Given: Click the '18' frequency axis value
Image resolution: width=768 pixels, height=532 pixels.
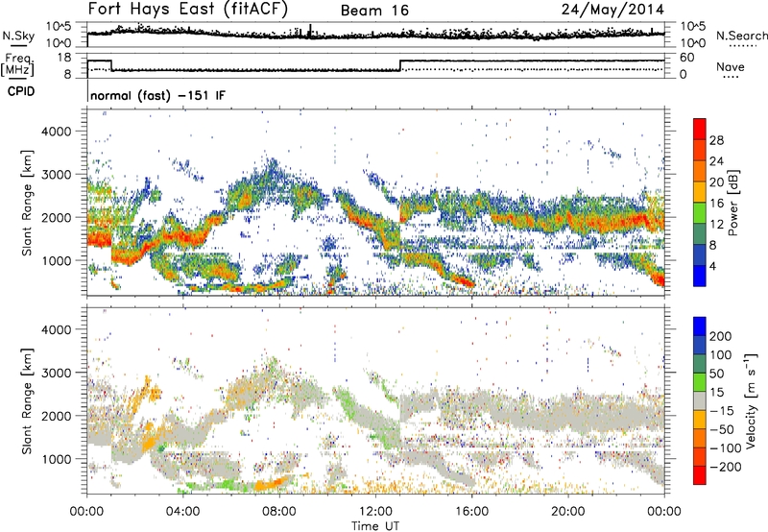Looking at the screenshot, I should (63, 58).
